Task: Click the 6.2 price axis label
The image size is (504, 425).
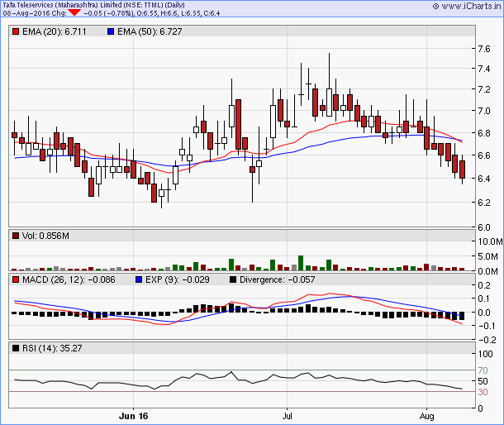Action: pyautogui.click(x=483, y=203)
